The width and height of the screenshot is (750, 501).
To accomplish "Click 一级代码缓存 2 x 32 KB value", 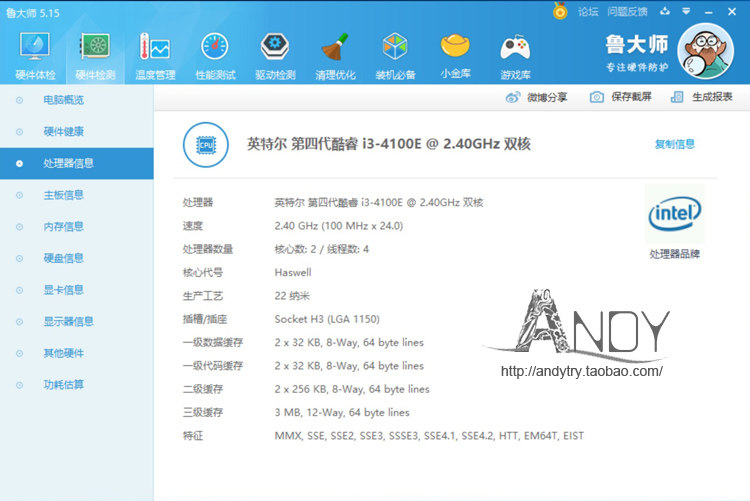I will [x=349, y=366].
